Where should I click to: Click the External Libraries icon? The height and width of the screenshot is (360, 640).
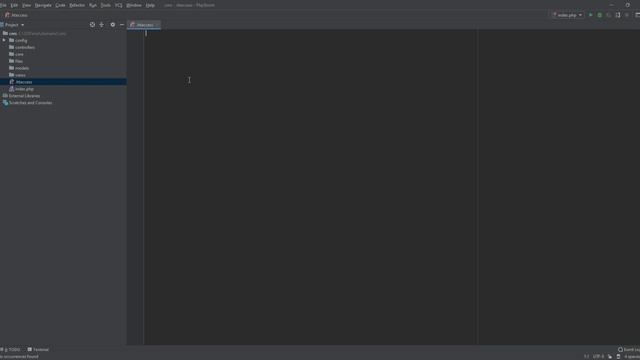5,96
